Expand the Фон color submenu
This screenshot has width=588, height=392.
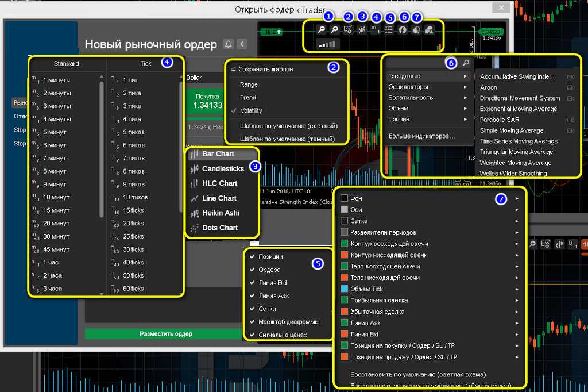(x=431, y=198)
